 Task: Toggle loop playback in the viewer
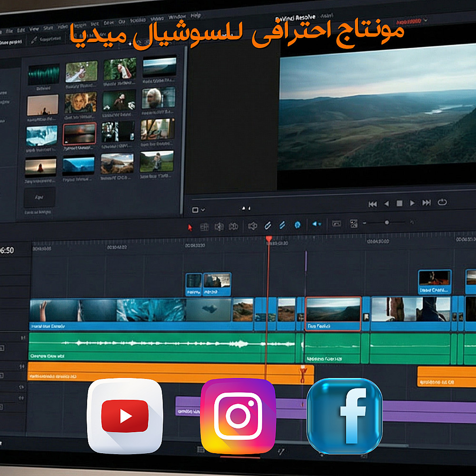coord(442,202)
